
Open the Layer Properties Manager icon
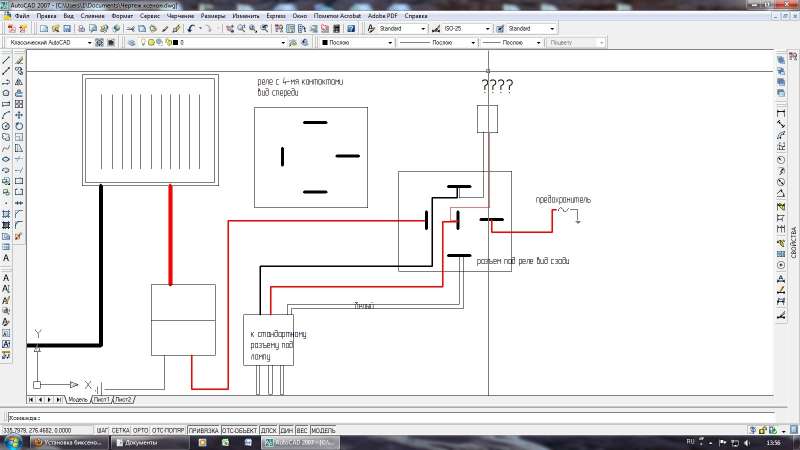point(132,42)
